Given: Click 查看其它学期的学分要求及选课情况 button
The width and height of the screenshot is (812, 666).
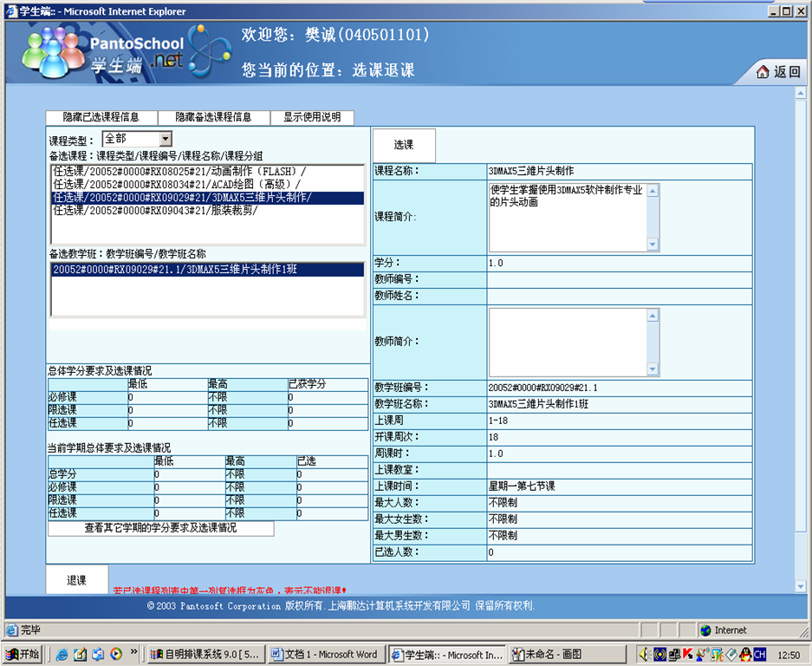Looking at the screenshot, I should pyautogui.click(x=160, y=528).
